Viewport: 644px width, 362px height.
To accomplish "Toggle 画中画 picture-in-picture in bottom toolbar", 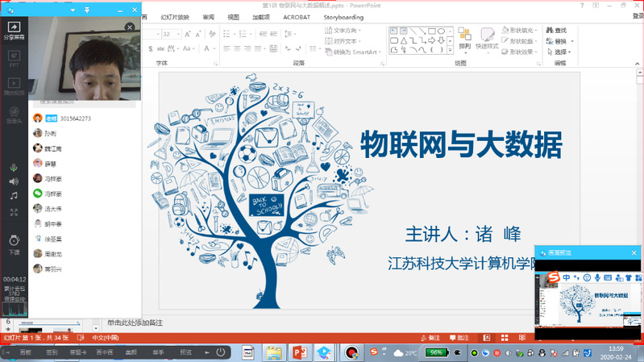I will point(102,352).
